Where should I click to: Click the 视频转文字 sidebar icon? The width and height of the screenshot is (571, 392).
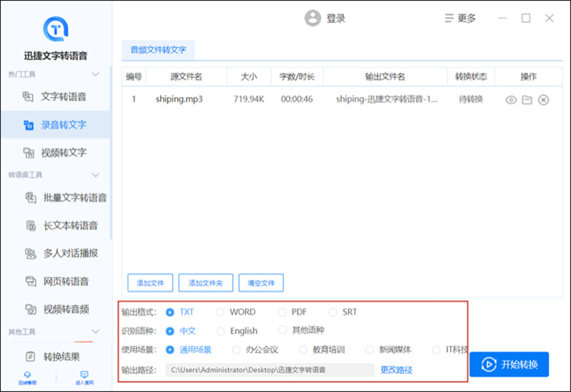click(28, 153)
